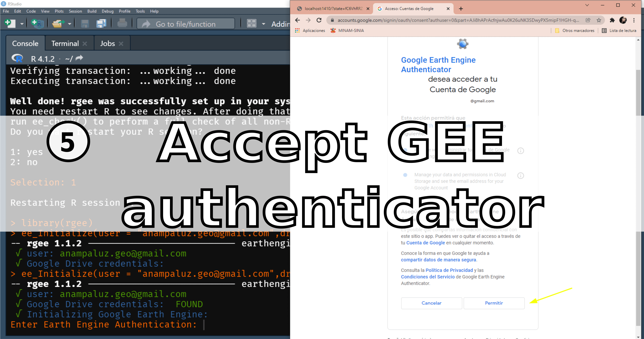Open the Profile menu
Image resolution: width=644 pixels, height=339 pixels.
[124, 11]
